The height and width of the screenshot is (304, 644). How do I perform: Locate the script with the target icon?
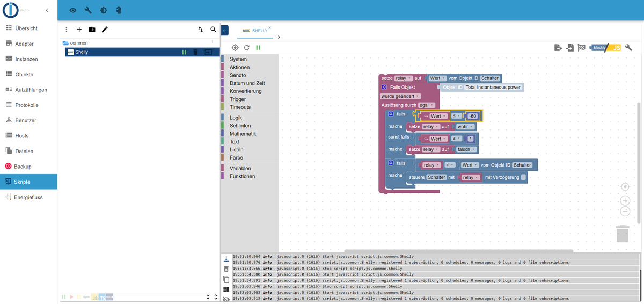pyautogui.click(x=235, y=47)
